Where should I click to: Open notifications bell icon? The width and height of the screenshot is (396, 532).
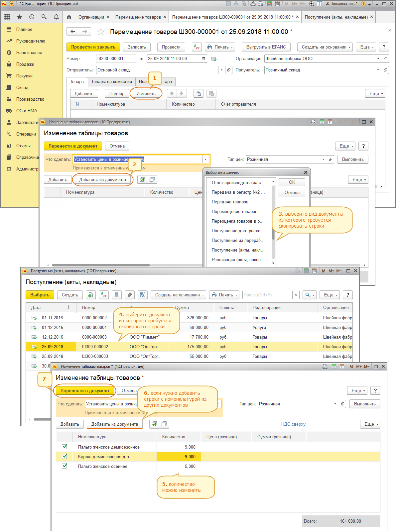(x=56, y=17)
